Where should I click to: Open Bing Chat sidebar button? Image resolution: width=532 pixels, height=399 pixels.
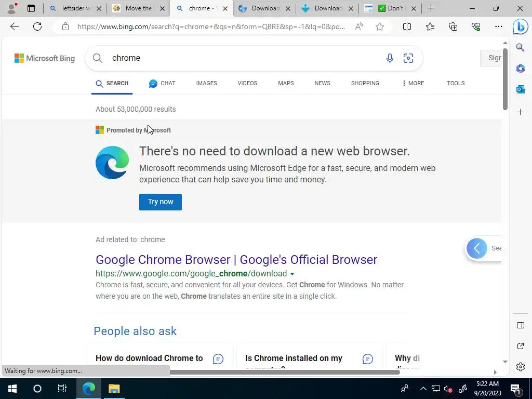click(520, 27)
